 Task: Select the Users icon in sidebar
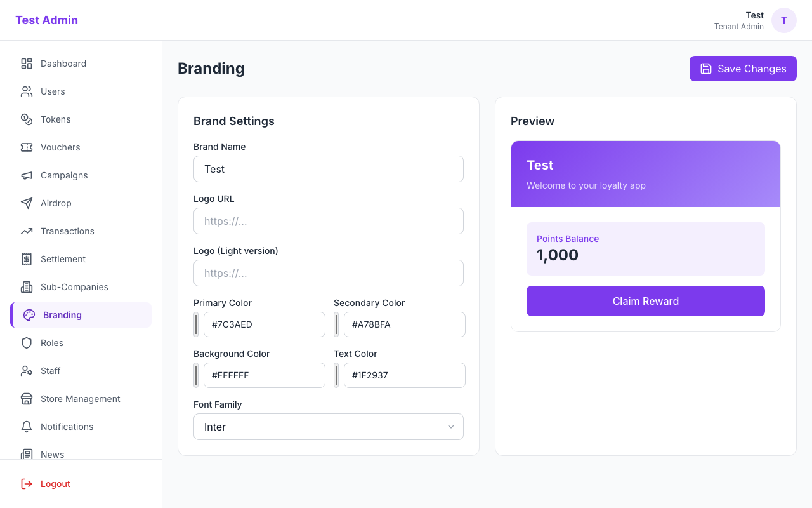click(26, 91)
